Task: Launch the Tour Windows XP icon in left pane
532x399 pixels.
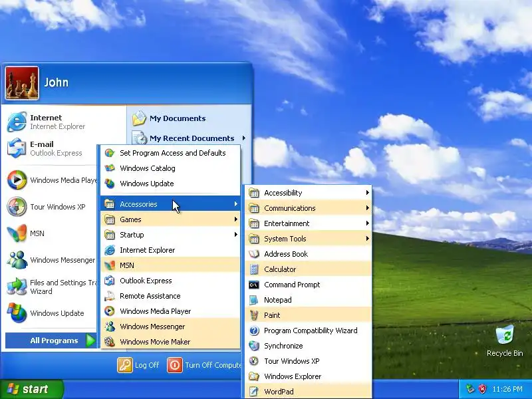Action: click(x=17, y=207)
